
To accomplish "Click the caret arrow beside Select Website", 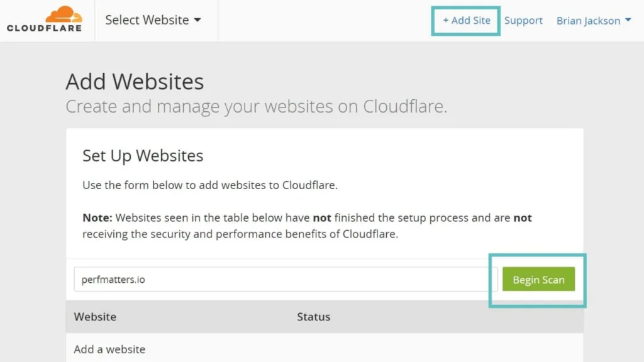I will (197, 20).
